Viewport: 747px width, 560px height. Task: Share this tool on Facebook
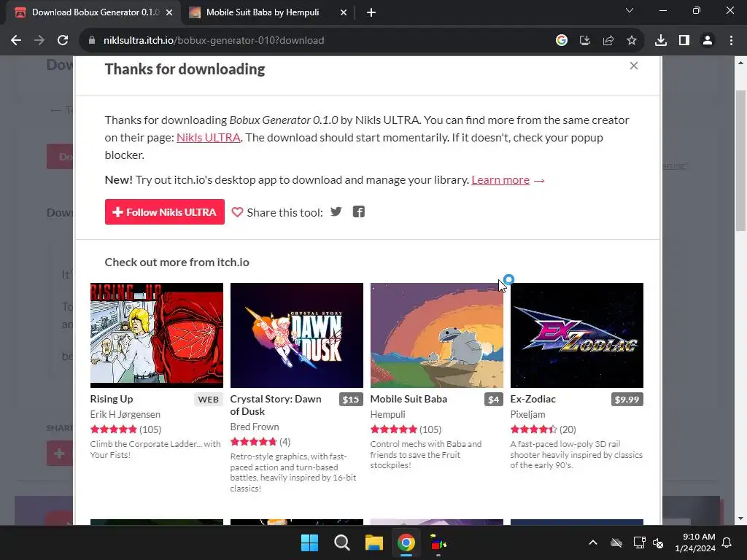[x=359, y=211]
